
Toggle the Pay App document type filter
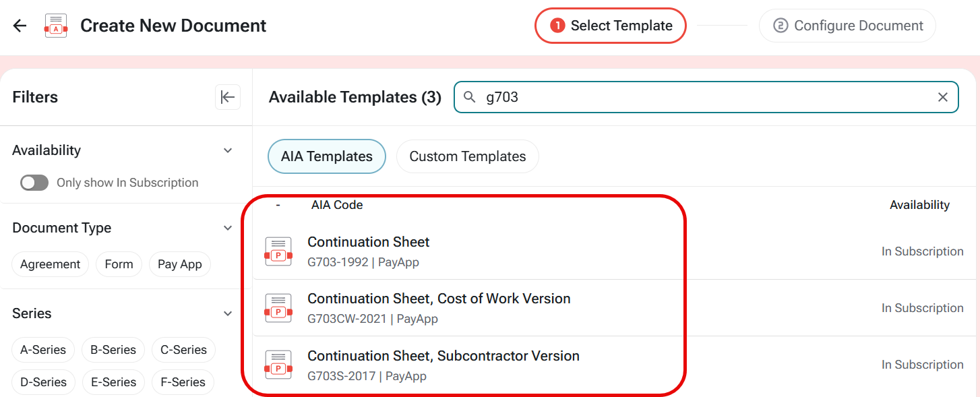tap(180, 264)
